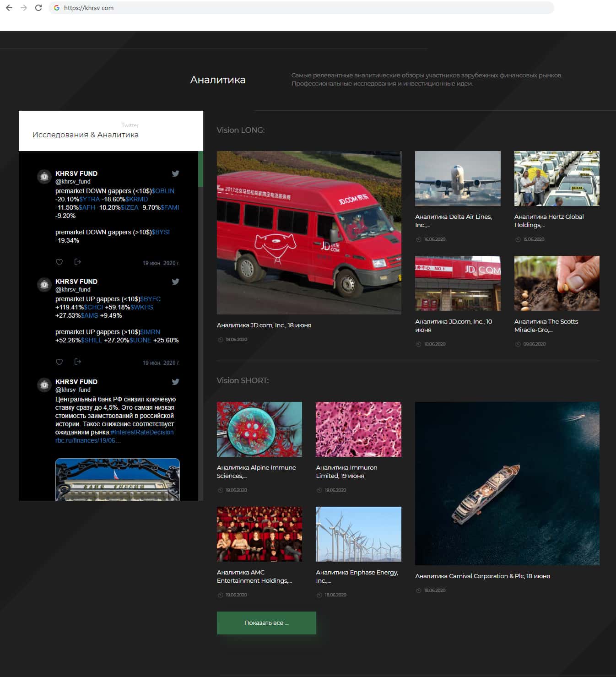This screenshot has height=677, width=616.
Task: Open the Scotts Miracle-Gro seed planting thumbnail
Action: pyautogui.click(x=557, y=283)
